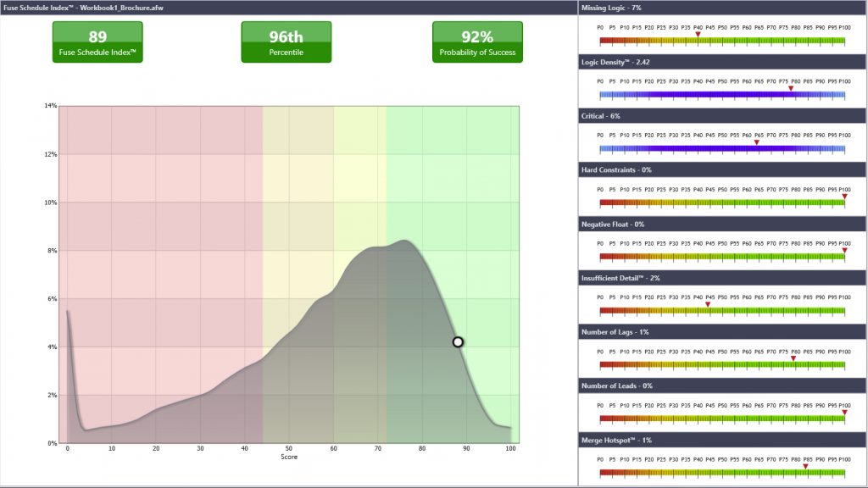This screenshot has height=488, width=868.
Task: Click the red marker on the Number of Lags bar
Action: (x=793, y=358)
